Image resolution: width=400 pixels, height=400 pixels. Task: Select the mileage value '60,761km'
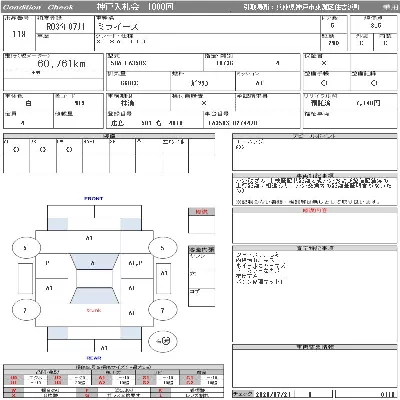(61, 64)
